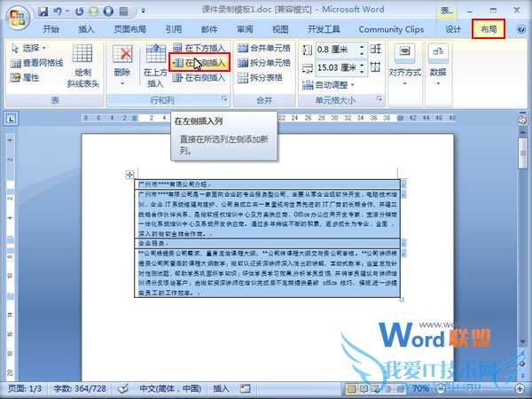Decrease column width with down spinner

point(362,72)
